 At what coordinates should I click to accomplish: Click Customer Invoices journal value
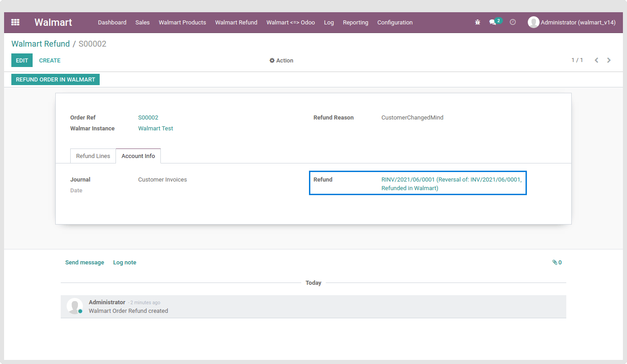[162, 179]
